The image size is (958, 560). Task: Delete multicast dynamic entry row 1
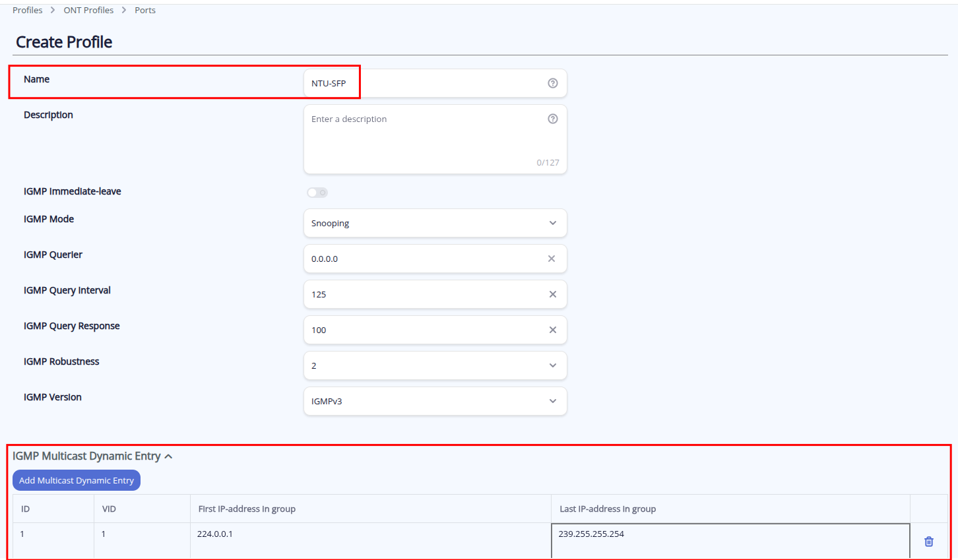click(x=929, y=542)
